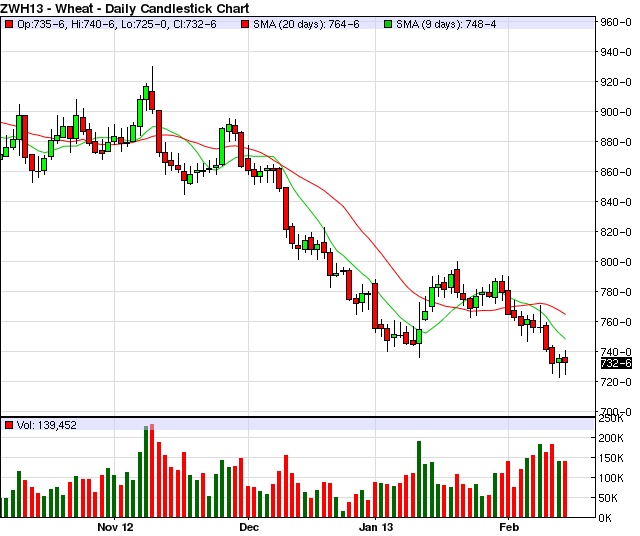Click the Feb date axis label
Viewport: 640px width, 536px height.
tap(509, 527)
